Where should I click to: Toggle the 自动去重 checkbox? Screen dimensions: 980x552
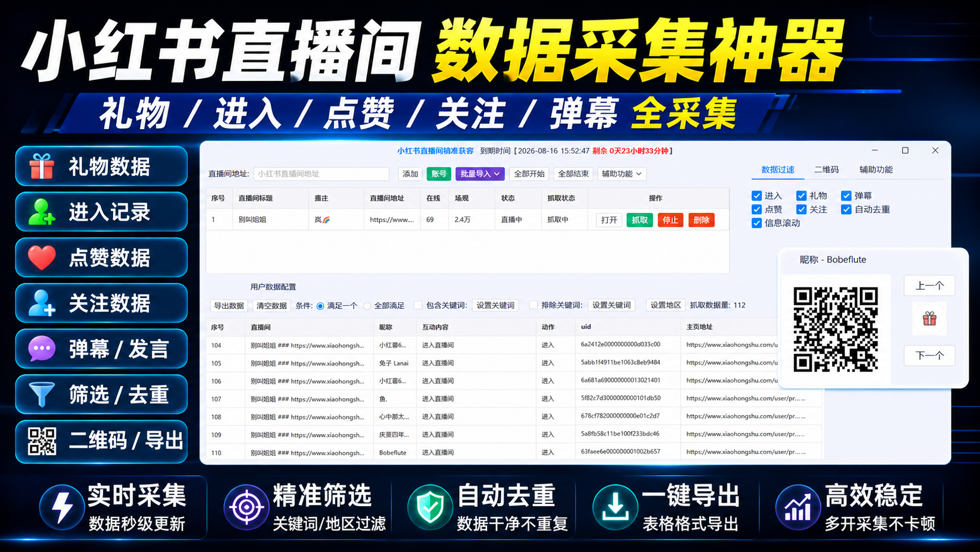coord(846,209)
